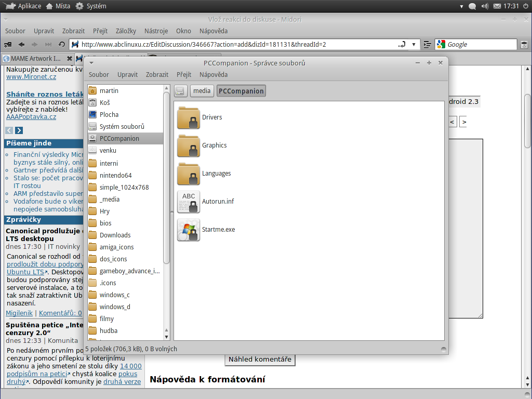Click the filesystem root icon in path bar
The width and height of the screenshot is (532, 399).
tap(180, 91)
